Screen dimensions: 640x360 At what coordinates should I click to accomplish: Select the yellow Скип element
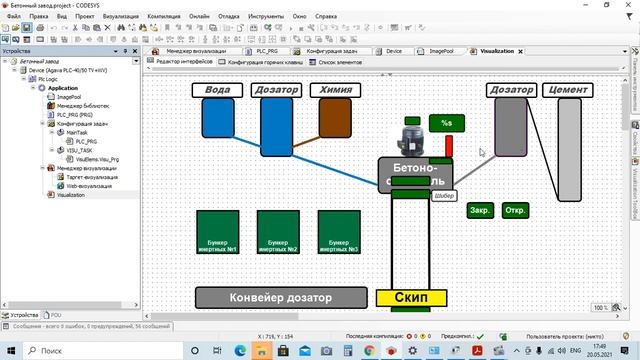[x=411, y=298]
